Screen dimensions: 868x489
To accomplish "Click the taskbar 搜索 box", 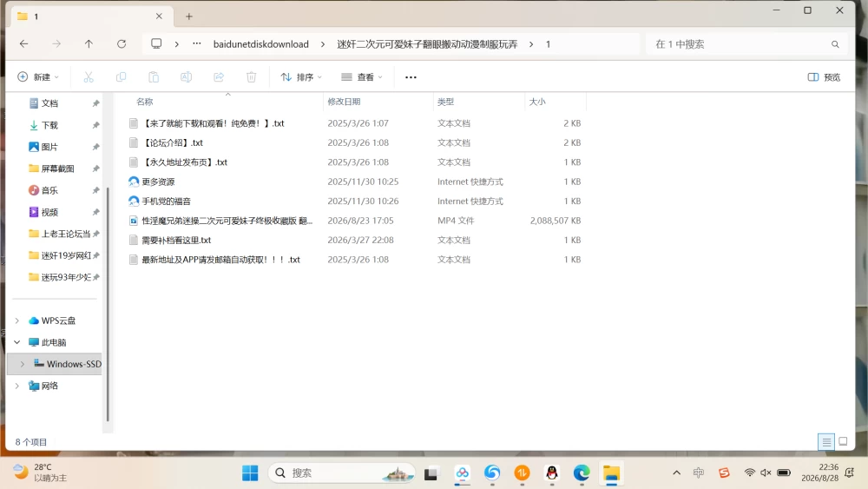I will (x=341, y=473).
